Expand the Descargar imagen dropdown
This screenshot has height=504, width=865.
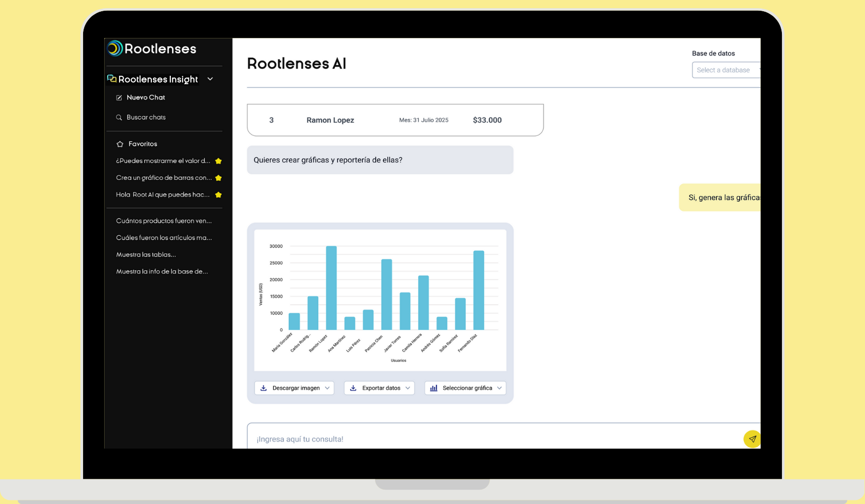pyautogui.click(x=327, y=388)
